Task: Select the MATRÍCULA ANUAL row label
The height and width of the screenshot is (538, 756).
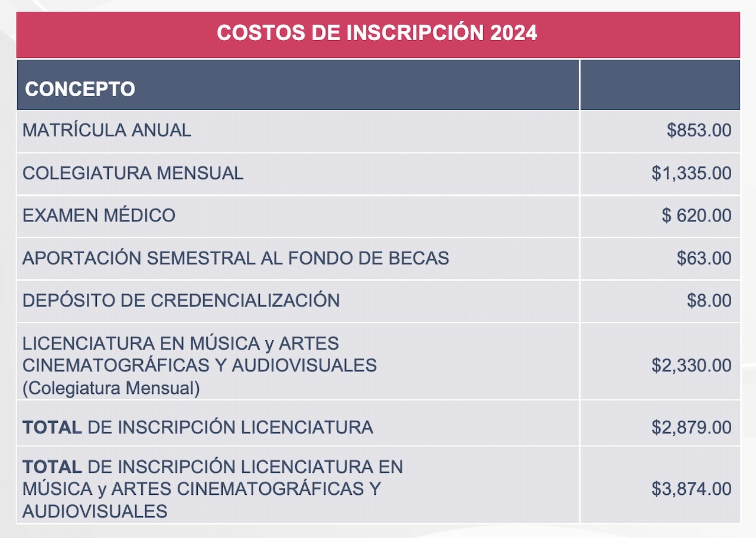Action: (x=107, y=131)
